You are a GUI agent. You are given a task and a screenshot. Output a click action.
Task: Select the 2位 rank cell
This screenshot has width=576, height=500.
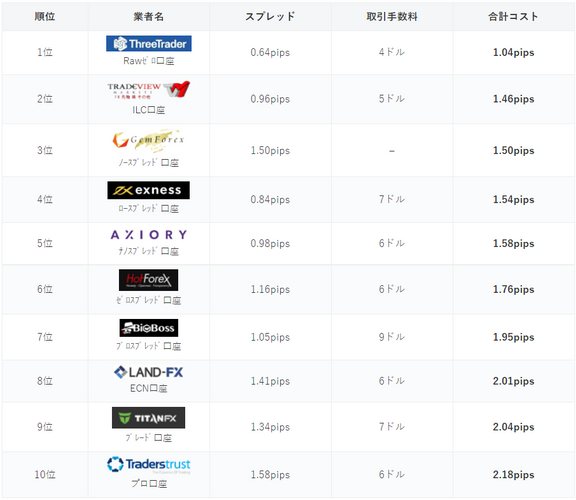[x=45, y=99]
